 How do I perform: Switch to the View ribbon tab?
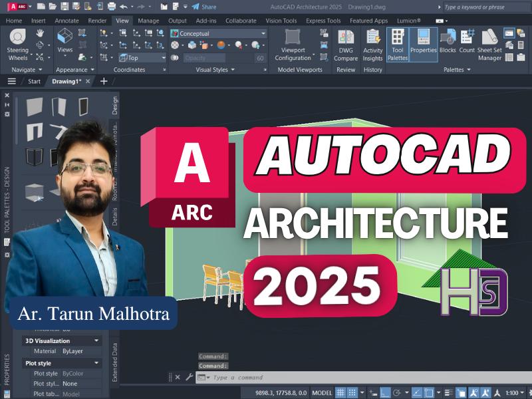pyautogui.click(x=122, y=21)
